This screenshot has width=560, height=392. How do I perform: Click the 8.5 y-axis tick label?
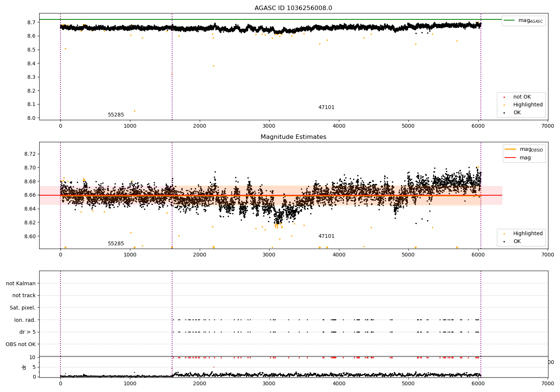[31, 50]
